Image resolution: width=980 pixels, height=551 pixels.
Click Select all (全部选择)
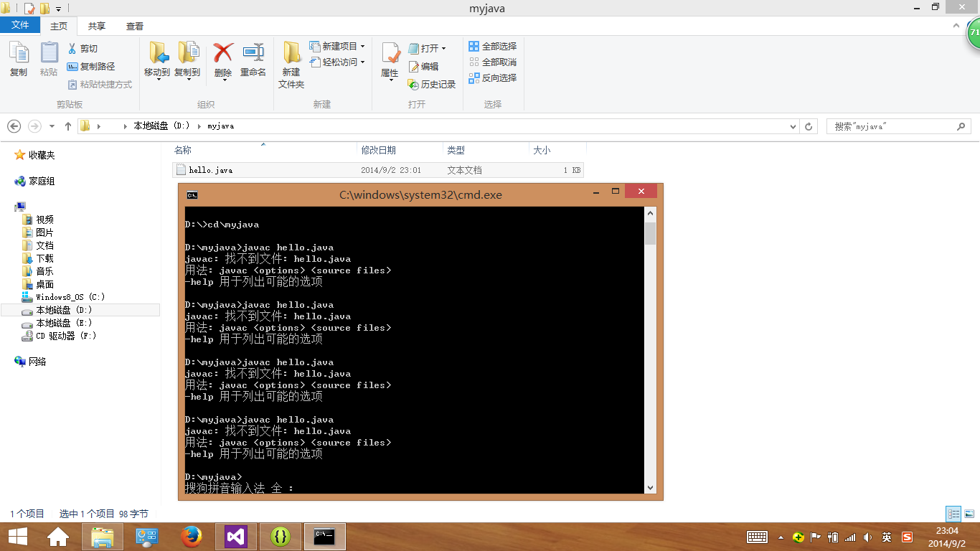pyautogui.click(x=493, y=46)
